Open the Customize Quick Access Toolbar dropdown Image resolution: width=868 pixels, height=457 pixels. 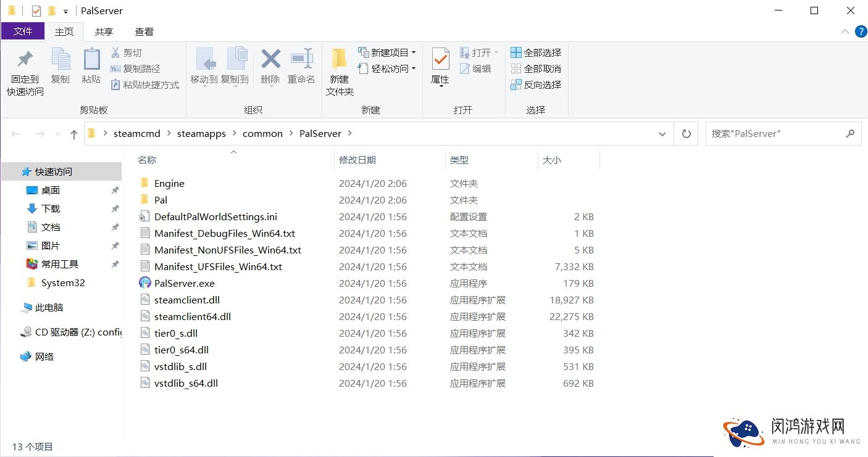point(65,11)
